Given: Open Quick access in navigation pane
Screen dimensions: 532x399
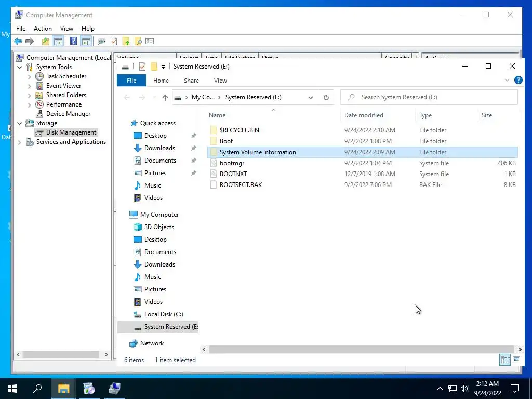Looking at the screenshot, I should point(158,123).
